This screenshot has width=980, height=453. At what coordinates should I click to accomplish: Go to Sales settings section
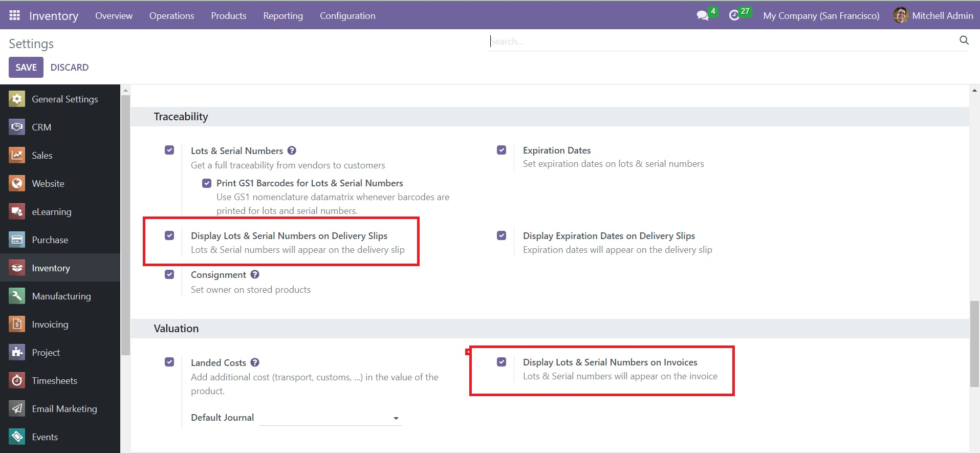point(60,155)
